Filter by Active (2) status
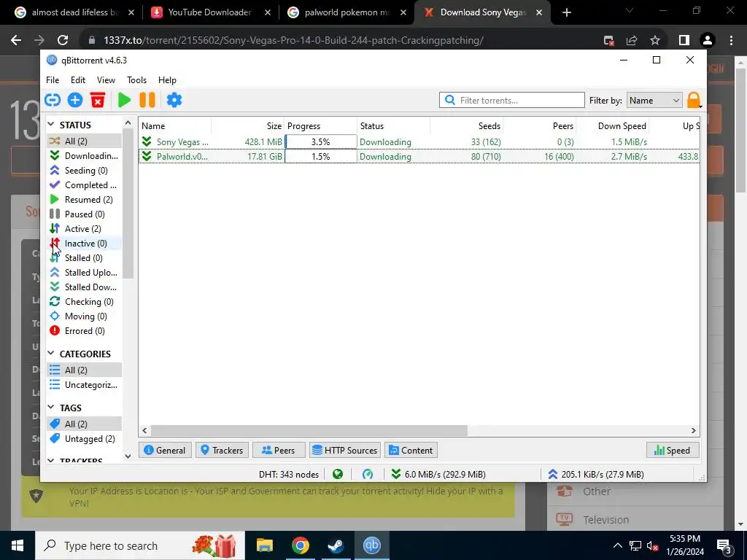Screen dimensions: 747x560 85,228
